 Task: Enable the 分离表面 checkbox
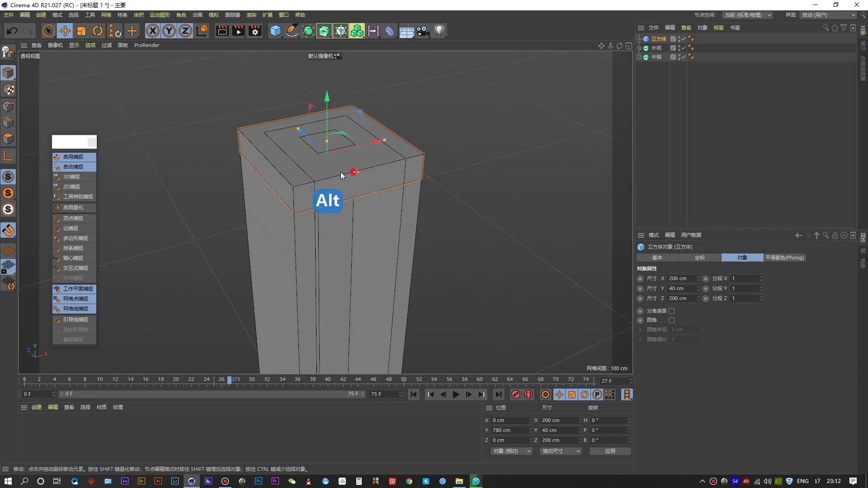click(672, 311)
